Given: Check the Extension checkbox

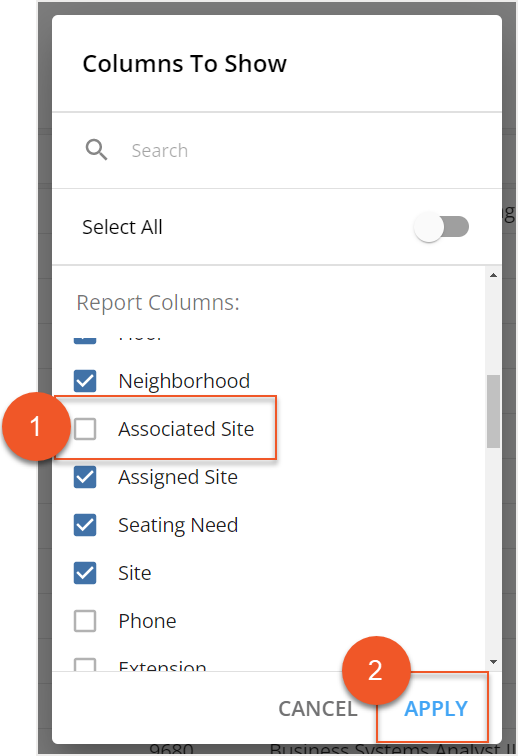Looking at the screenshot, I should [85, 665].
